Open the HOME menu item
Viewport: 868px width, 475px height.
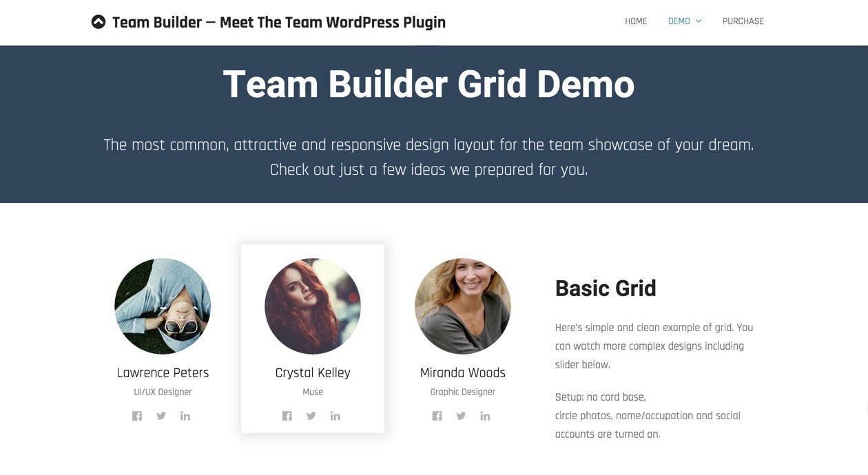point(635,21)
